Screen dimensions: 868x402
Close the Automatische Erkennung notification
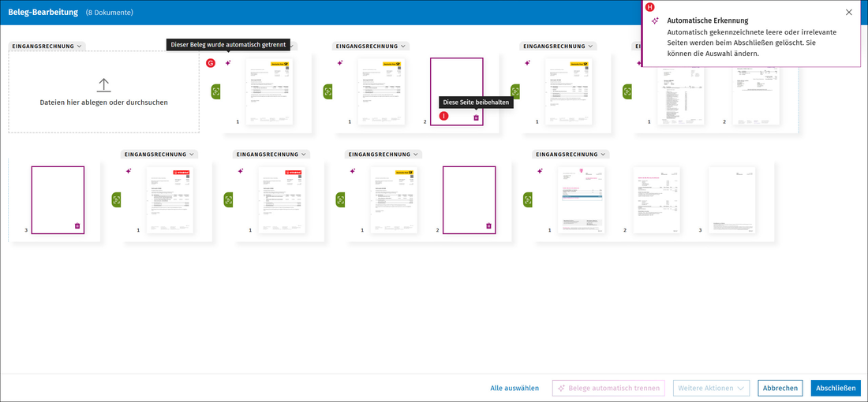point(849,12)
